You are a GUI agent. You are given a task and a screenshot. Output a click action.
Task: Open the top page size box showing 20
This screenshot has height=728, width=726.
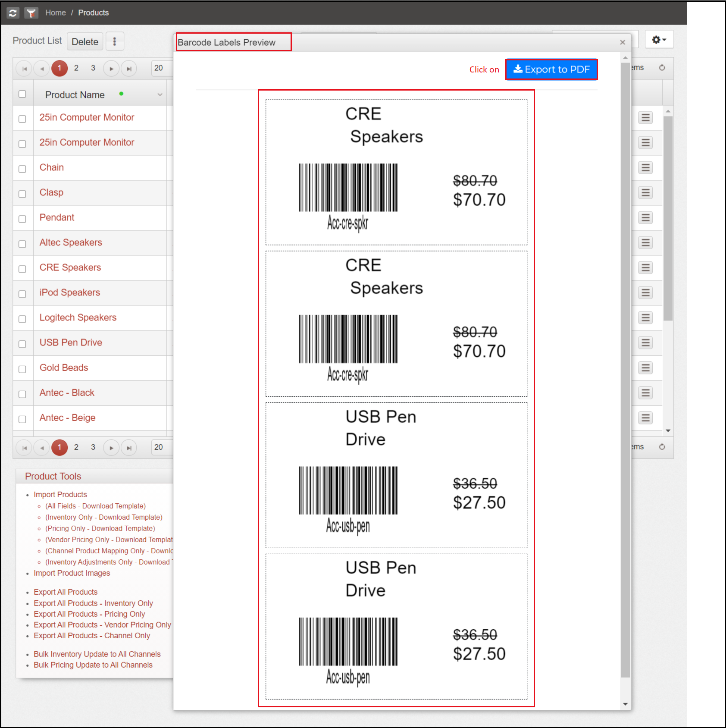pos(162,68)
